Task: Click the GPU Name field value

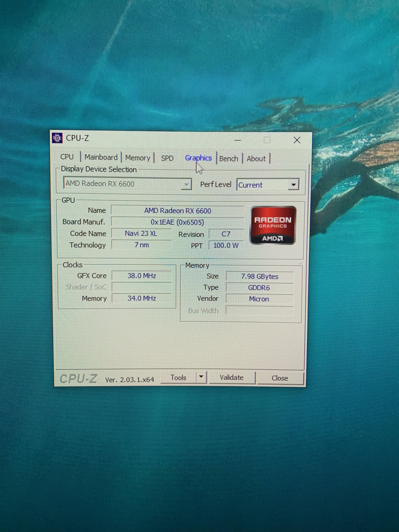Action: pos(177,211)
